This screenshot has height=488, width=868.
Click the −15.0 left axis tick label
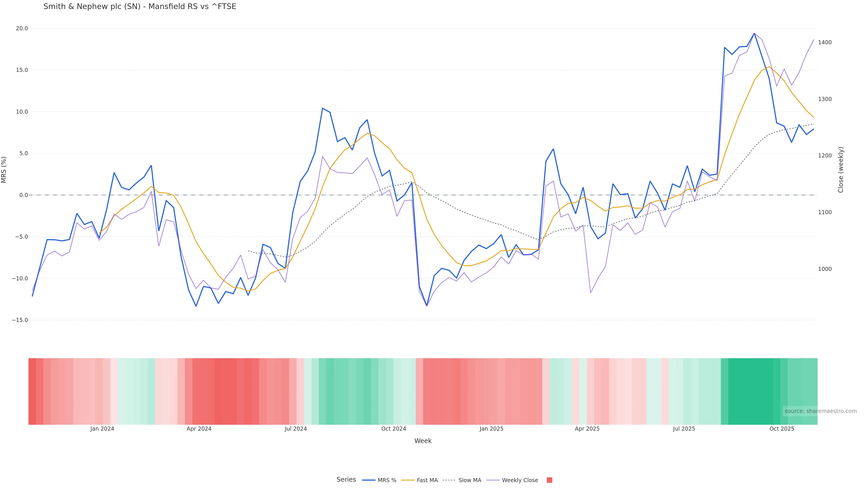pyautogui.click(x=20, y=320)
